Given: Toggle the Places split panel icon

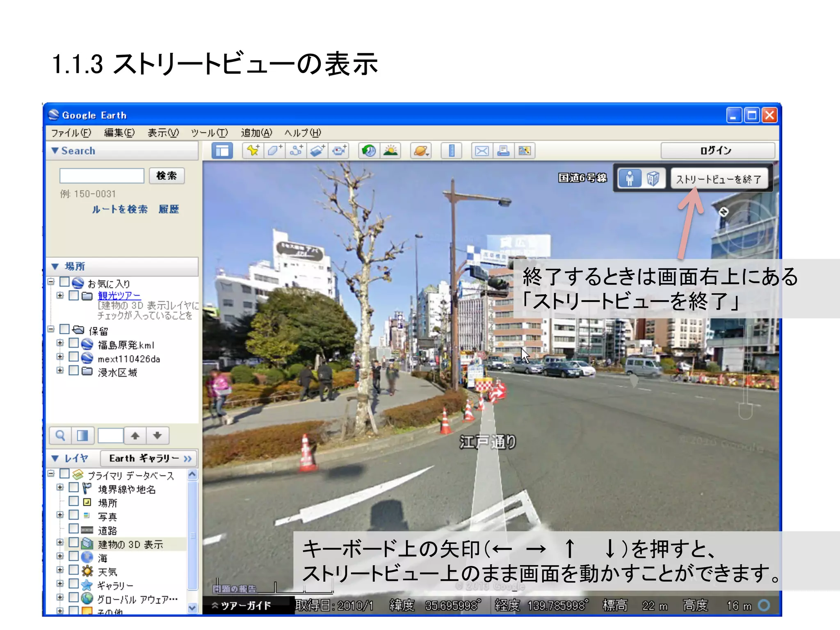Looking at the screenshot, I should pos(83,436).
